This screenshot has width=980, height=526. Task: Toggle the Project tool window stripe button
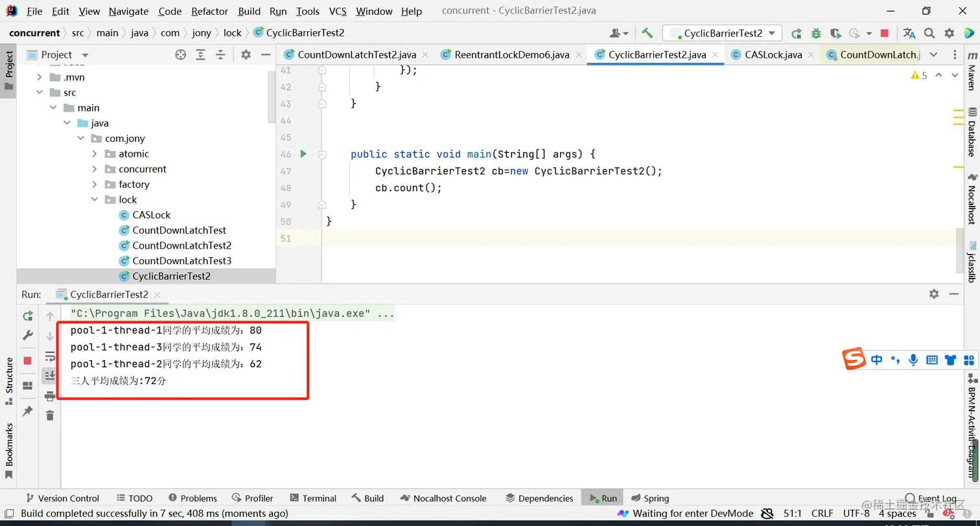pos(8,71)
